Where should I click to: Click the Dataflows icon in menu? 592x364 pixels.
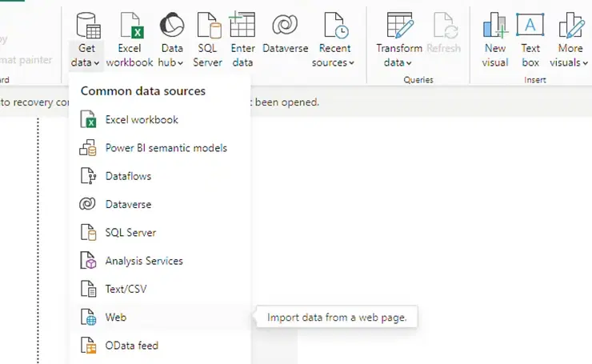(x=89, y=176)
